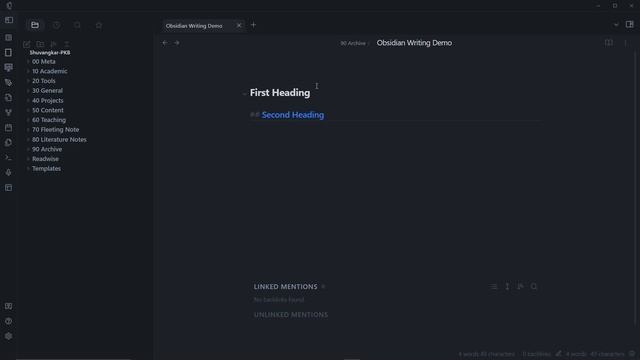
Task: Click the pencil icon in status bar
Action: (x=558, y=354)
